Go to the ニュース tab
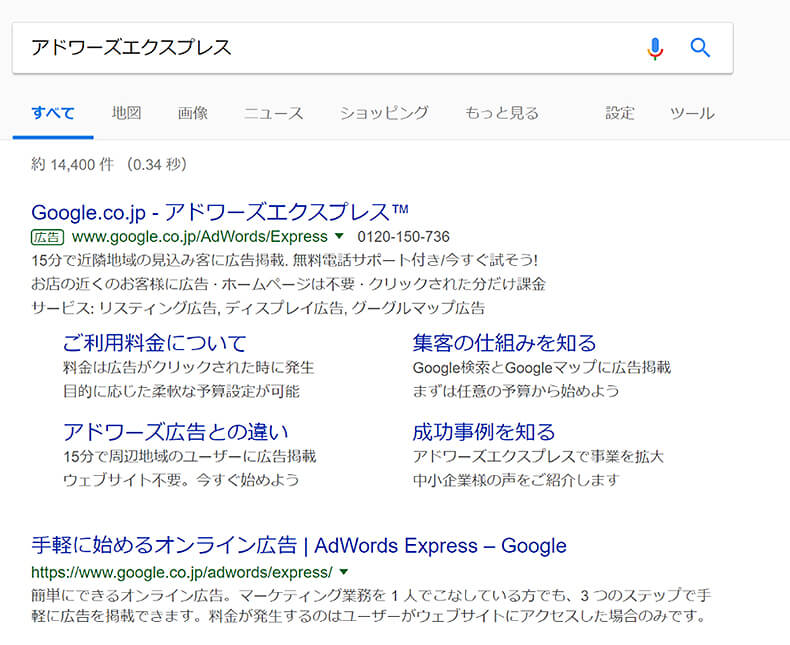 [274, 113]
